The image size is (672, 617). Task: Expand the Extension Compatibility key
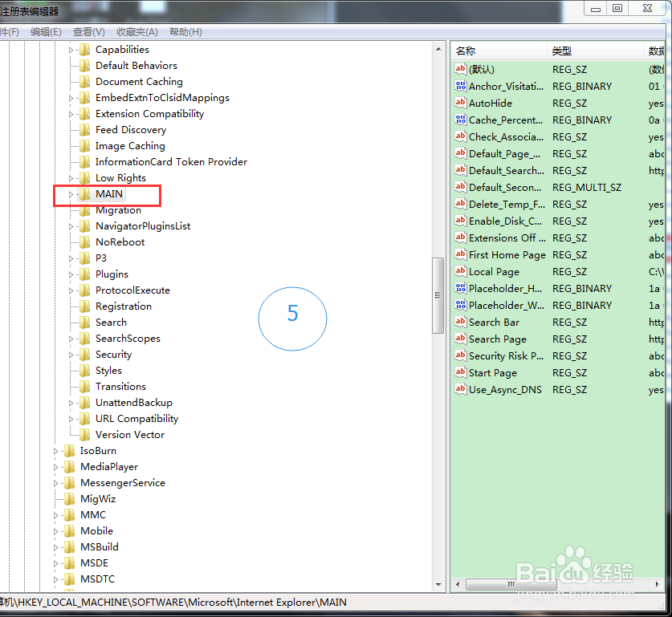point(71,114)
